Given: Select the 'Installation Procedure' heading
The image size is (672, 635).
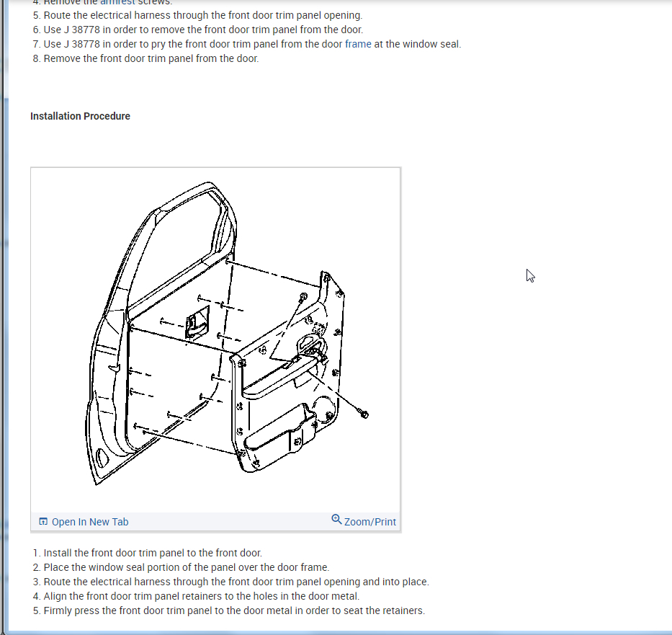Looking at the screenshot, I should (x=80, y=116).
